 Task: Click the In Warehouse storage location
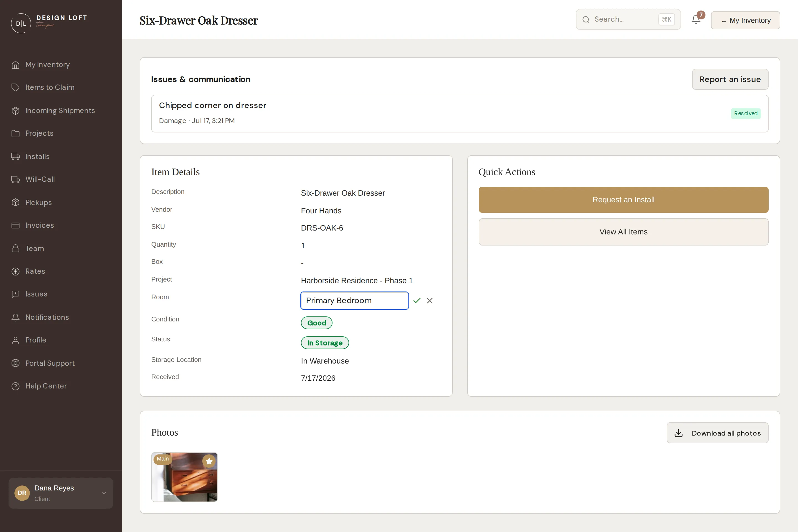pyautogui.click(x=325, y=361)
